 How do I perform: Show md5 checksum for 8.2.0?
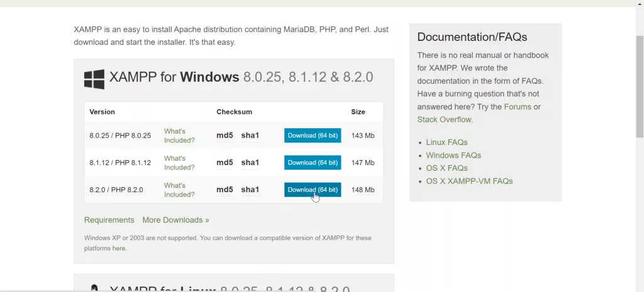[225, 190]
